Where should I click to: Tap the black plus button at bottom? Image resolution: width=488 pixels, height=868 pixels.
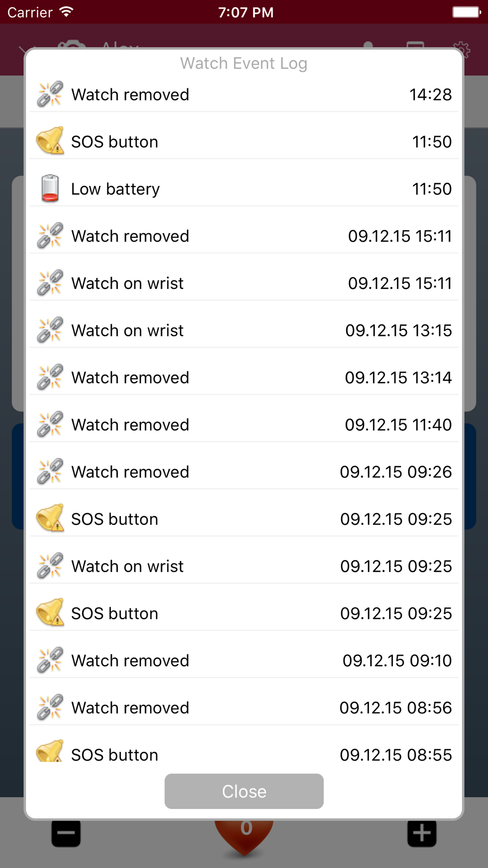[422, 833]
